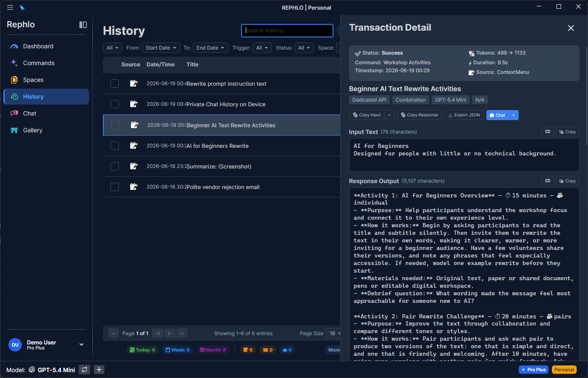Click the orange context menu count badge 6
Viewport: 588px width, 378px height.
click(x=248, y=350)
